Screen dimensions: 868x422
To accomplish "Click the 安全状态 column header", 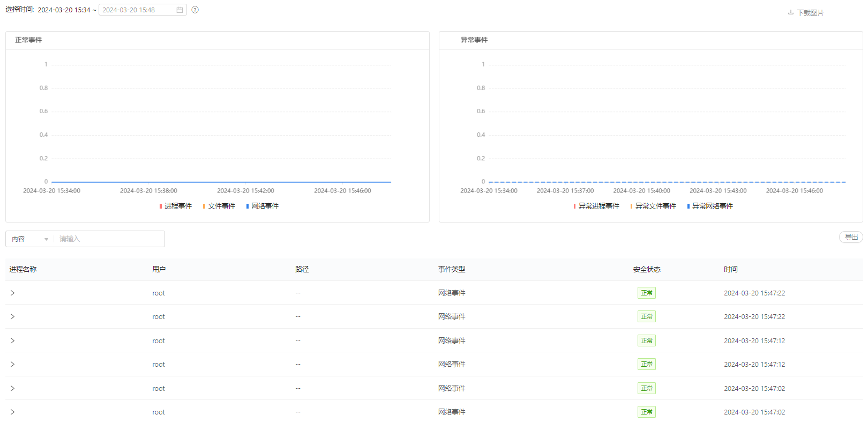I will pyautogui.click(x=647, y=269).
